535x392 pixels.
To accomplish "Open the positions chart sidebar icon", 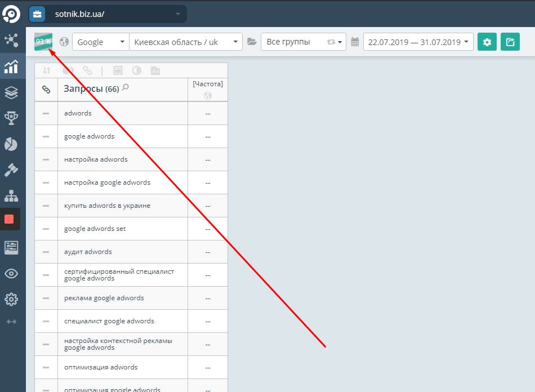I will coord(11,66).
